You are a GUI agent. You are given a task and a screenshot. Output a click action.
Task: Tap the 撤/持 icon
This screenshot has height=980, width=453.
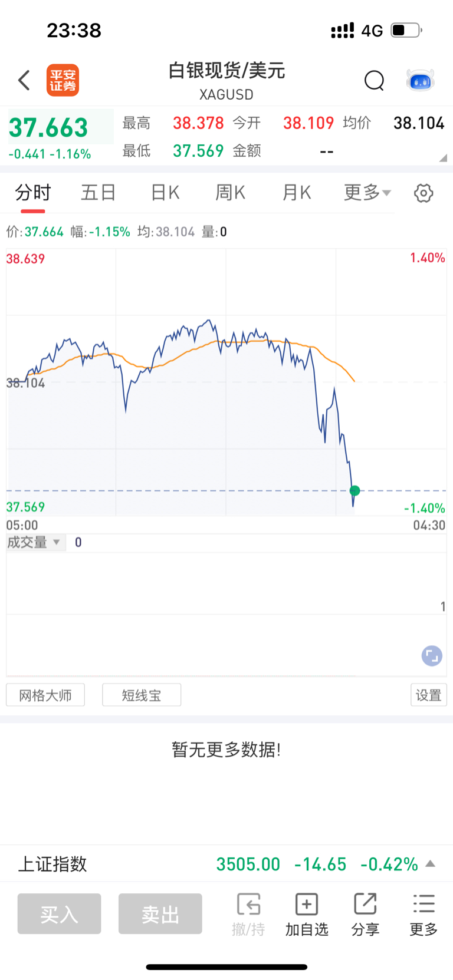point(248,915)
